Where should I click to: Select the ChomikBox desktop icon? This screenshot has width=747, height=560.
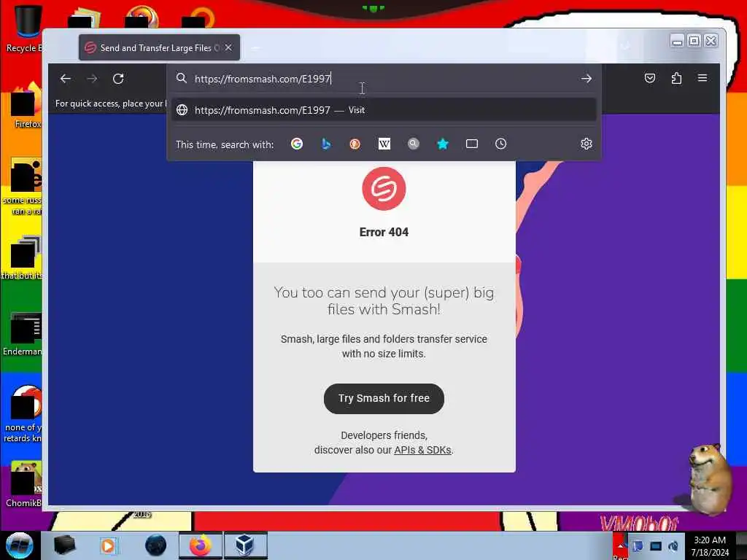click(x=25, y=484)
